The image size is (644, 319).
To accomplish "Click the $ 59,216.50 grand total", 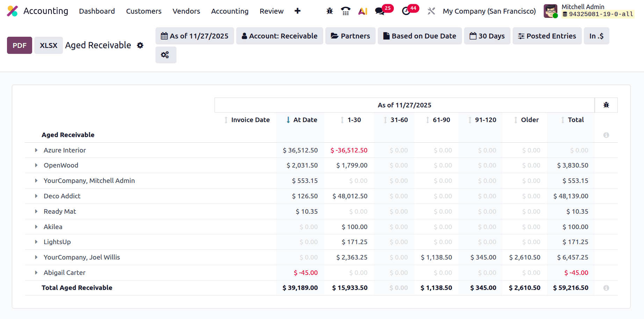I will tap(571, 288).
